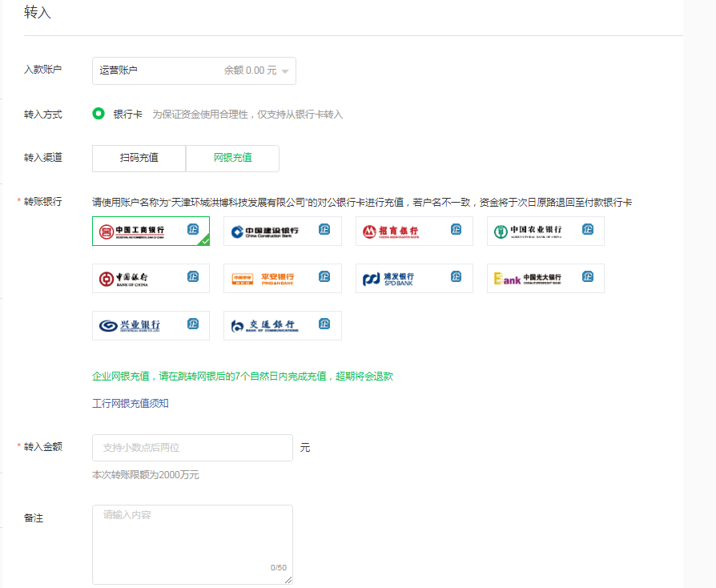The image size is (716, 588).
Task: Click enterprise icon on 中国工商银行 card
Action: pyautogui.click(x=193, y=229)
